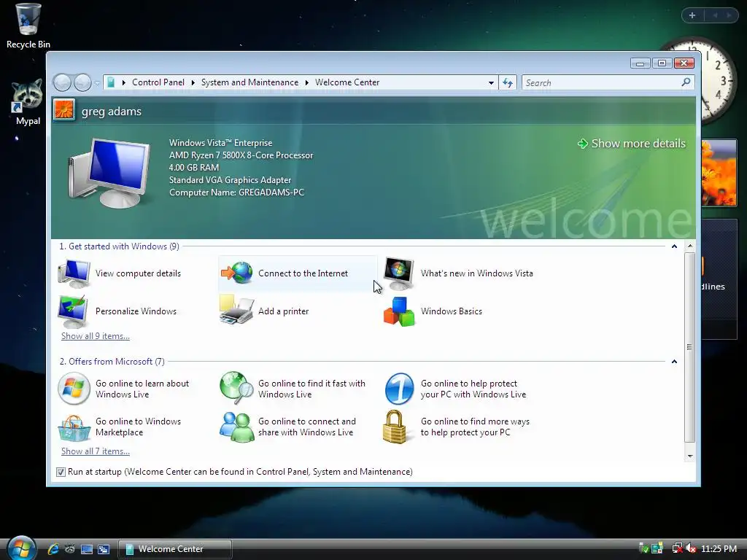
Task: Click scrollbar down arrow in Welcome Center
Action: [x=690, y=456]
